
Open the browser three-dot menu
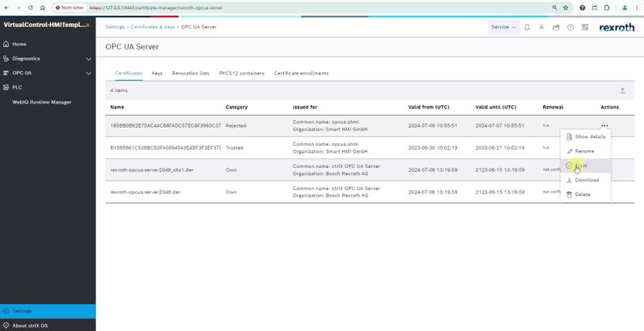pyautogui.click(x=636, y=8)
